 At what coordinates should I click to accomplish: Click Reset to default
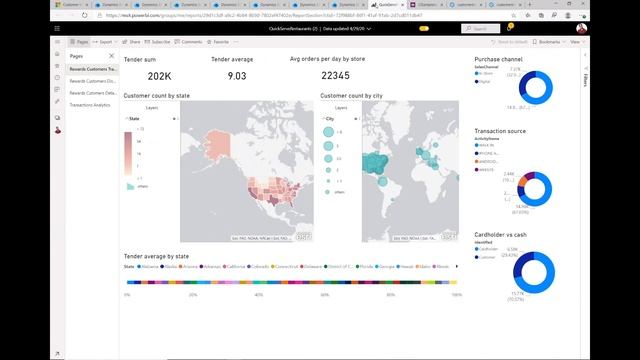pyautogui.click(x=509, y=42)
